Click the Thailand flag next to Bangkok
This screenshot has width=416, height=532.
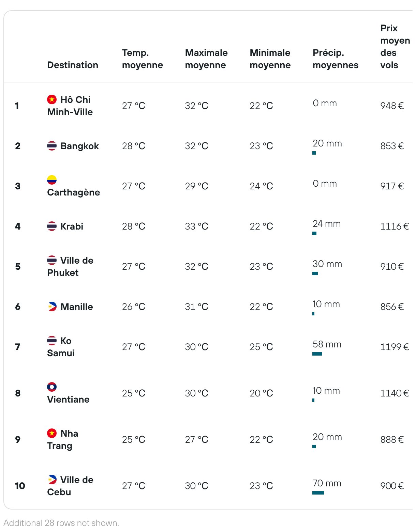(x=52, y=146)
